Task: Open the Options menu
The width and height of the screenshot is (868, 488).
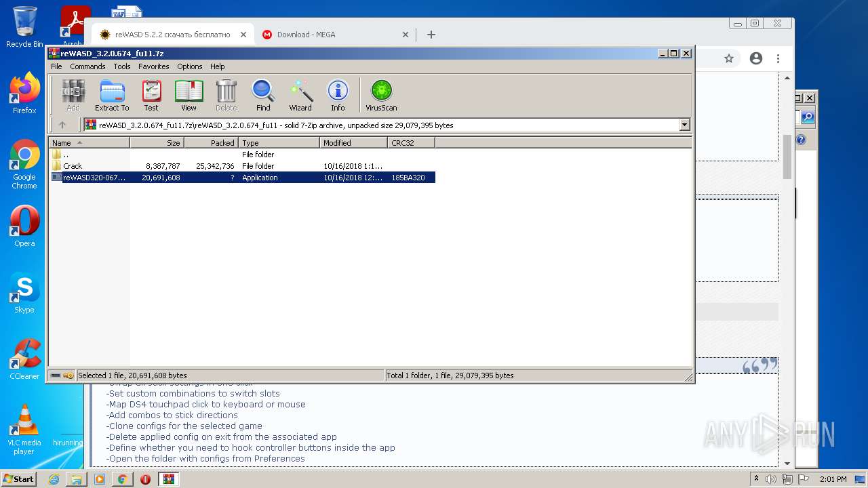Action: coord(190,66)
